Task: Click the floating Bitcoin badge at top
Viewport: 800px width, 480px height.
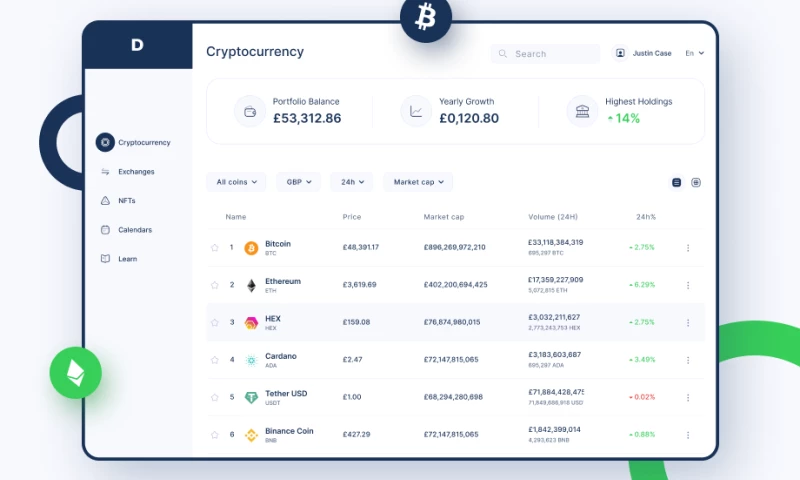Action: point(426,18)
